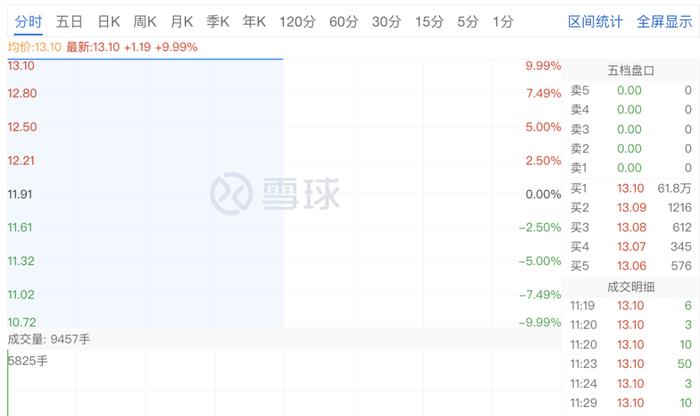Image resolution: width=700 pixels, height=416 pixels.
Task: Select the 买5 bid price 13.06
Action: tap(631, 265)
